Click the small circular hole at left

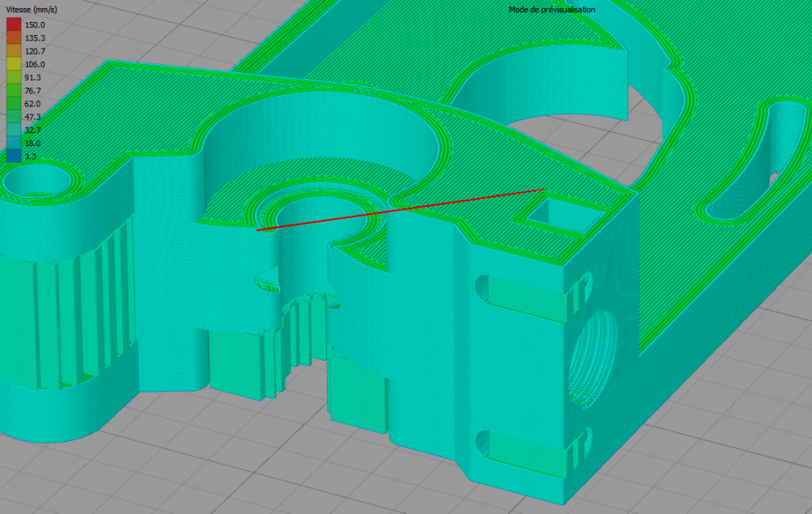point(37,182)
